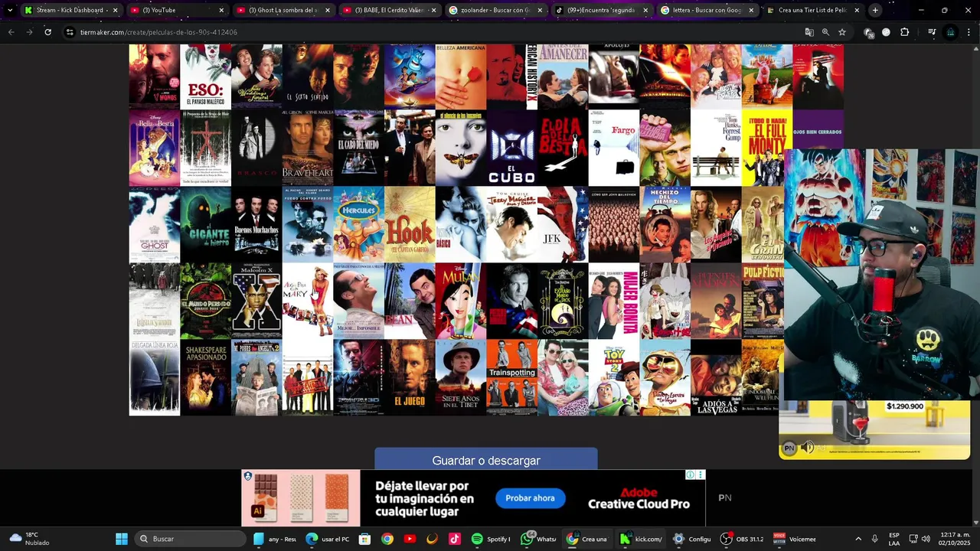Open the Chrome three-dot menu
980x551 pixels.
(x=969, y=32)
